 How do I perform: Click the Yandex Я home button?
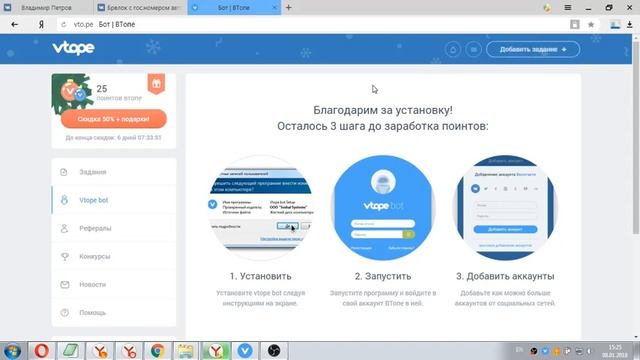(41, 24)
